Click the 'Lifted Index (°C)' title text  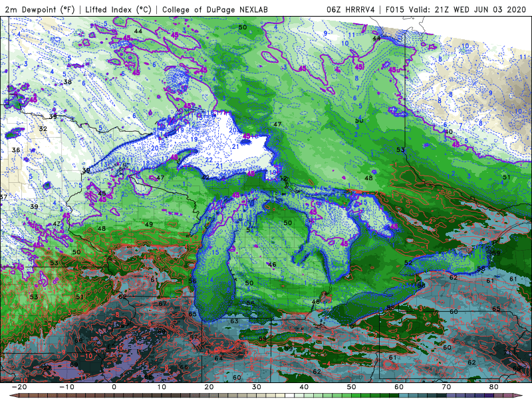118,9
